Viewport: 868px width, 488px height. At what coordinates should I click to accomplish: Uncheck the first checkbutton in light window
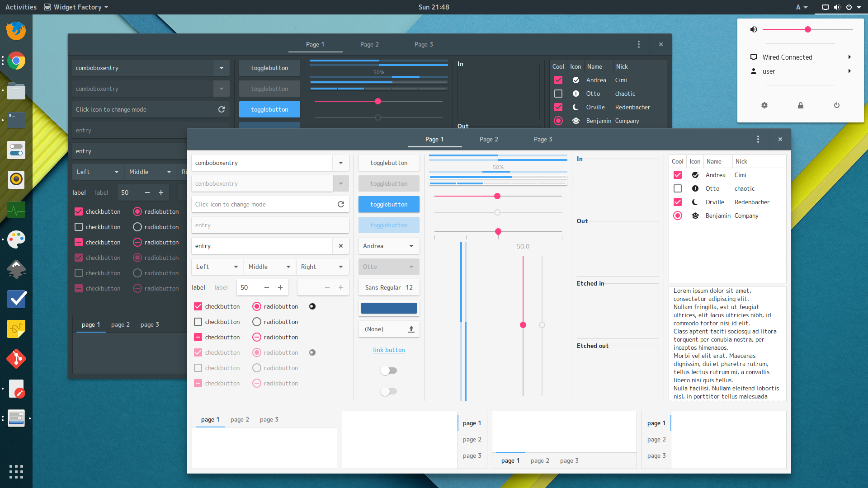(x=198, y=306)
